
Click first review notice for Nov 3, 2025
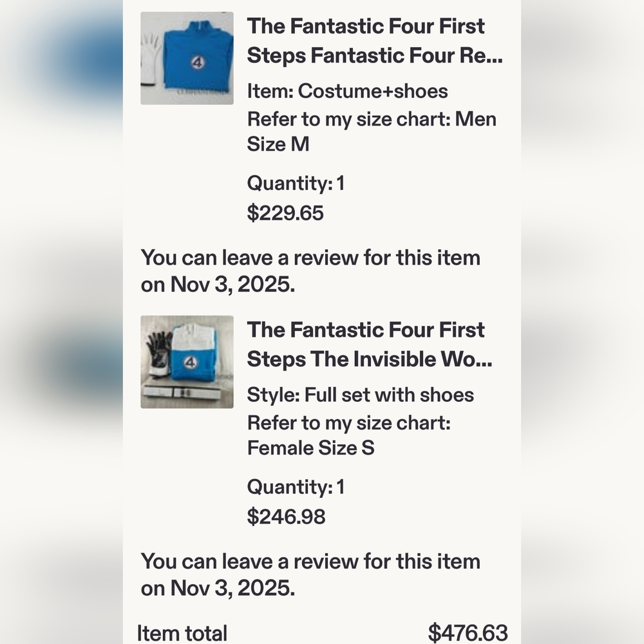310,270
